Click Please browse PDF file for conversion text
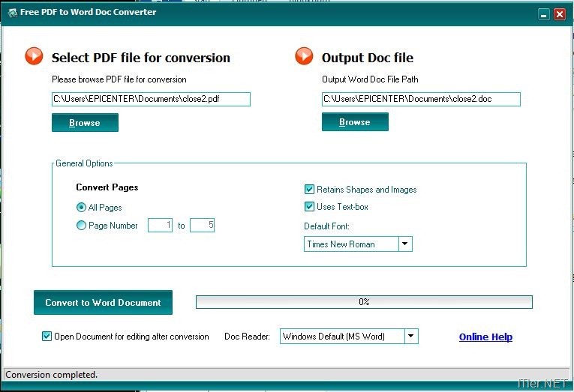574x392 pixels. point(119,79)
